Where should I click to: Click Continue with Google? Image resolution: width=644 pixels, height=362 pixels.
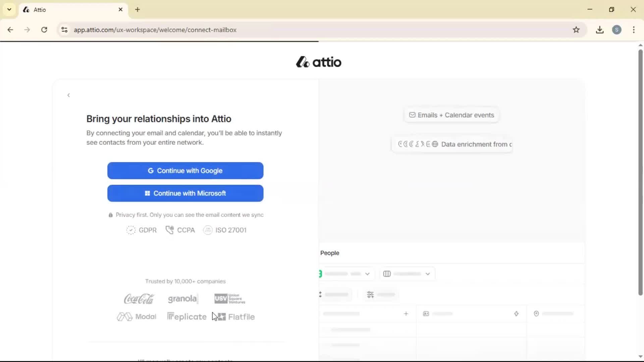tap(185, 171)
